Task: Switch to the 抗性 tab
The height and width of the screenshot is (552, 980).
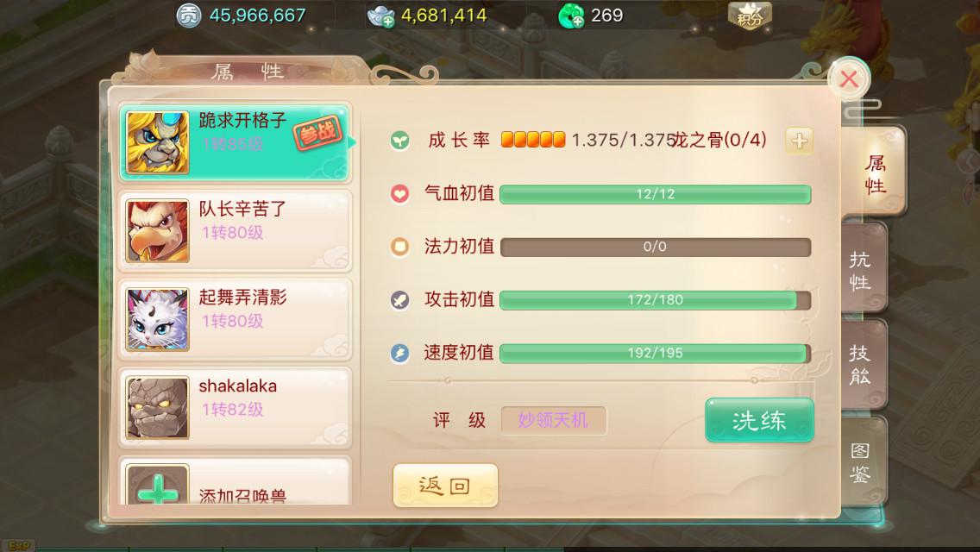Action: (x=864, y=270)
